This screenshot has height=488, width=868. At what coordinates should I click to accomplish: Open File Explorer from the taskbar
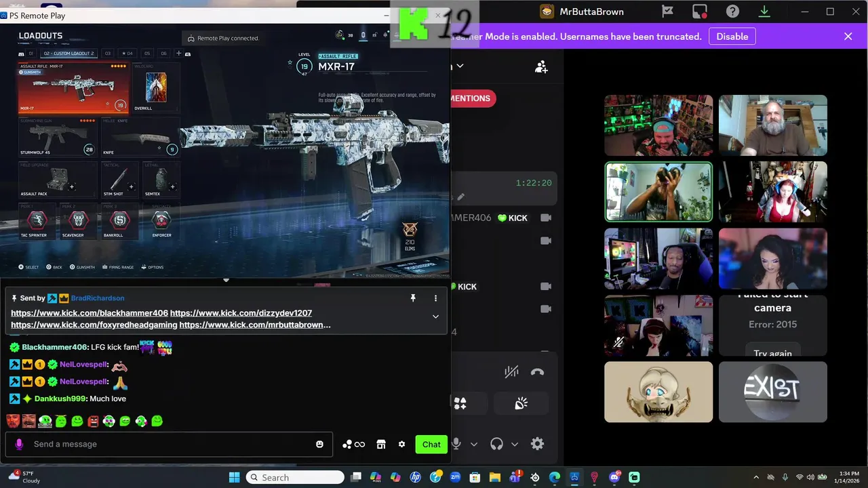coord(495,477)
